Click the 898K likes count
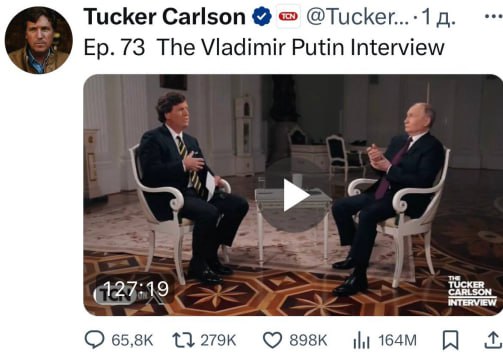 pyautogui.click(x=308, y=341)
